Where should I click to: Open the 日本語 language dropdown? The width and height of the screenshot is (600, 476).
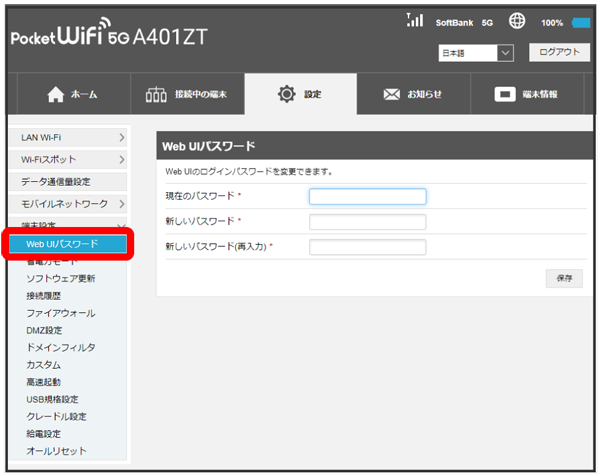click(x=476, y=52)
